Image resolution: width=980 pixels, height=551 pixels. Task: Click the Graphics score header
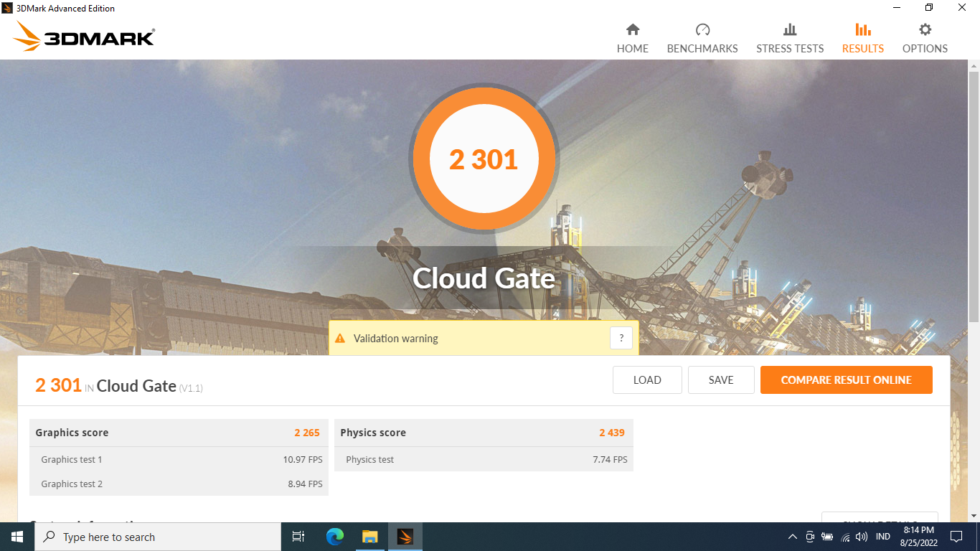(179, 433)
